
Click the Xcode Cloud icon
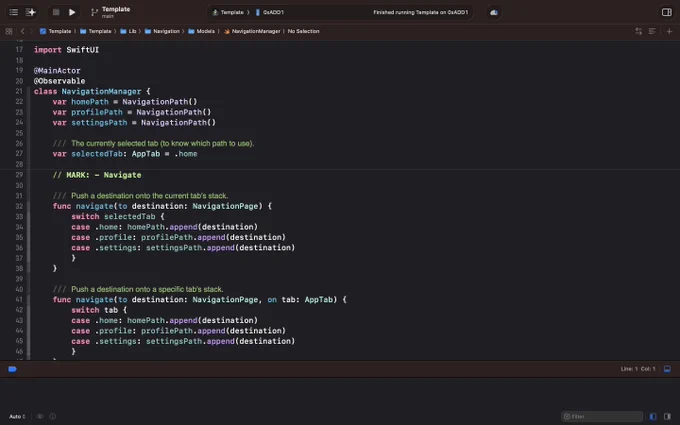[x=494, y=12]
